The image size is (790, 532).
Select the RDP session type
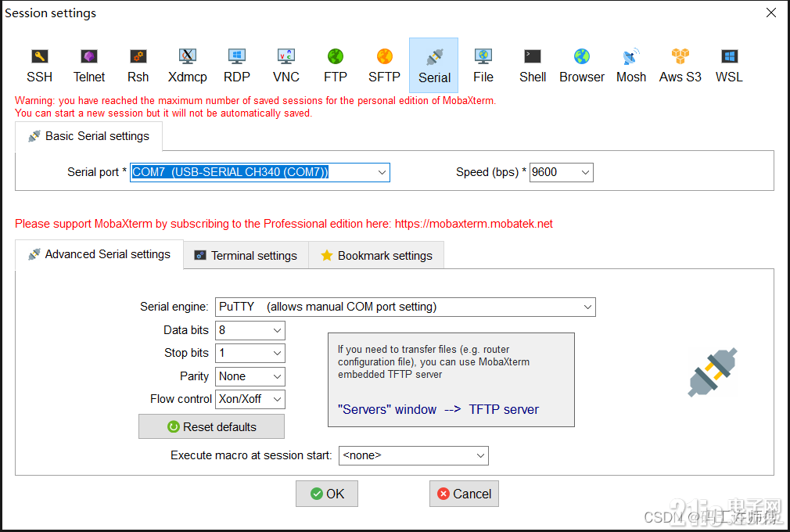(x=236, y=66)
